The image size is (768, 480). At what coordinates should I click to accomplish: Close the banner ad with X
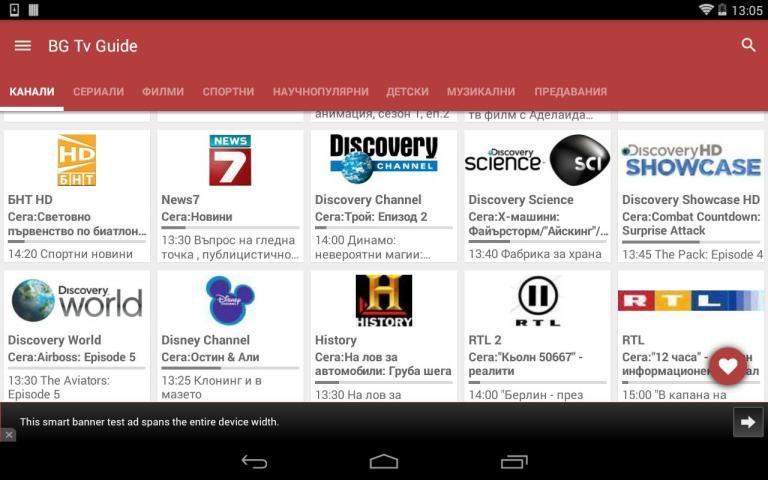[8, 435]
